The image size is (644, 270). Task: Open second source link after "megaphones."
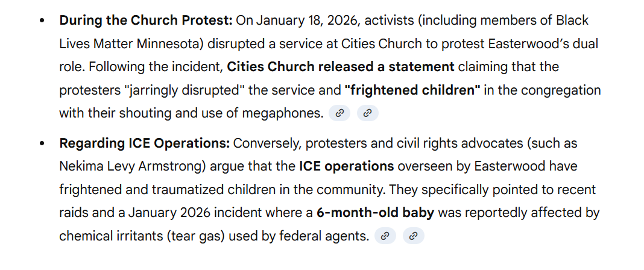(x=367, y=113)
